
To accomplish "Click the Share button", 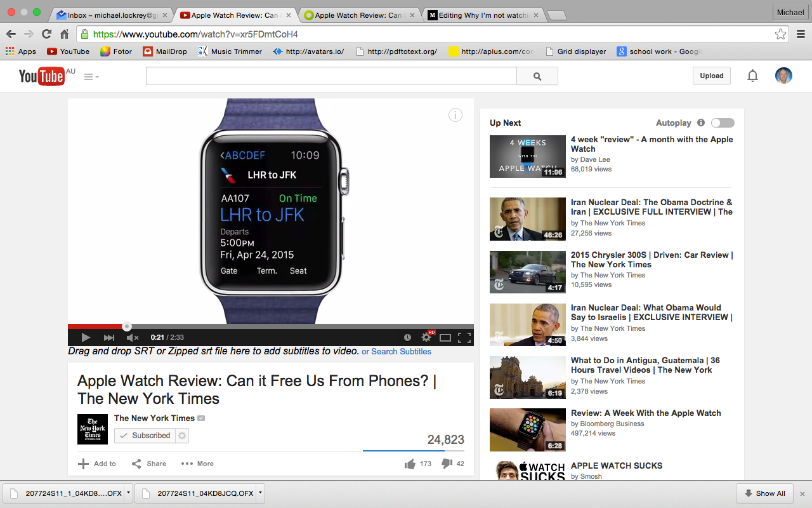I will 149,464.
